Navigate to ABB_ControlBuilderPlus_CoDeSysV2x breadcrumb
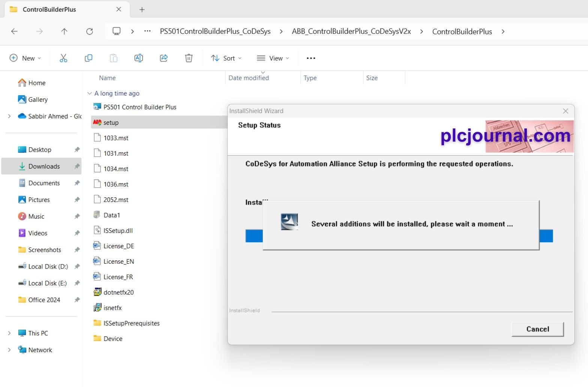Viewport: 588px width, 387px height. [351, 31]
